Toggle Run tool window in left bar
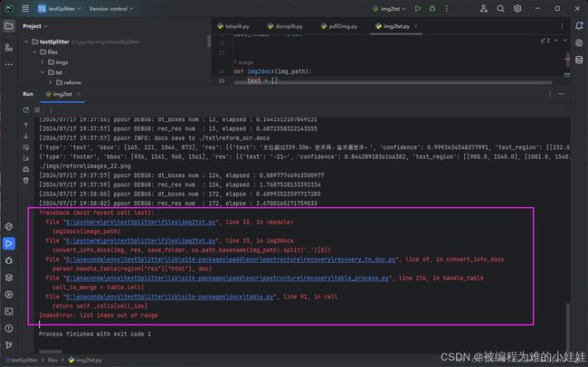This screenshot has height=367, width=588. click(9, 243)
